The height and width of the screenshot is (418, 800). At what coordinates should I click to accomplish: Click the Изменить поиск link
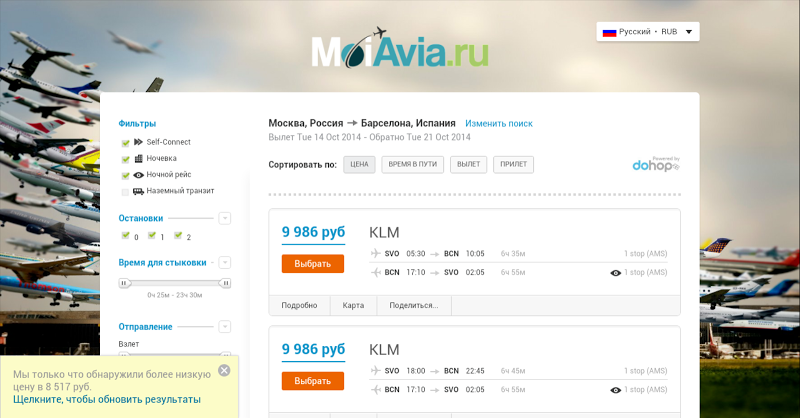[x=499, y=123]
